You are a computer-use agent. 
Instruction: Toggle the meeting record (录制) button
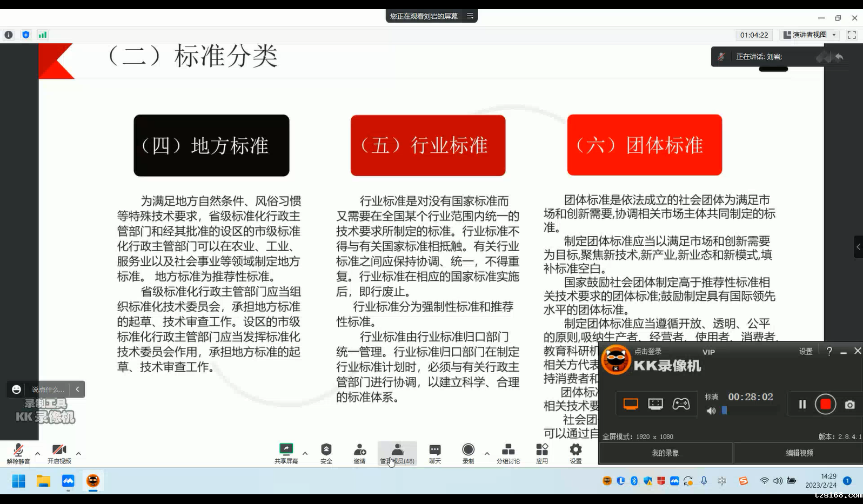tap(468, 450)
